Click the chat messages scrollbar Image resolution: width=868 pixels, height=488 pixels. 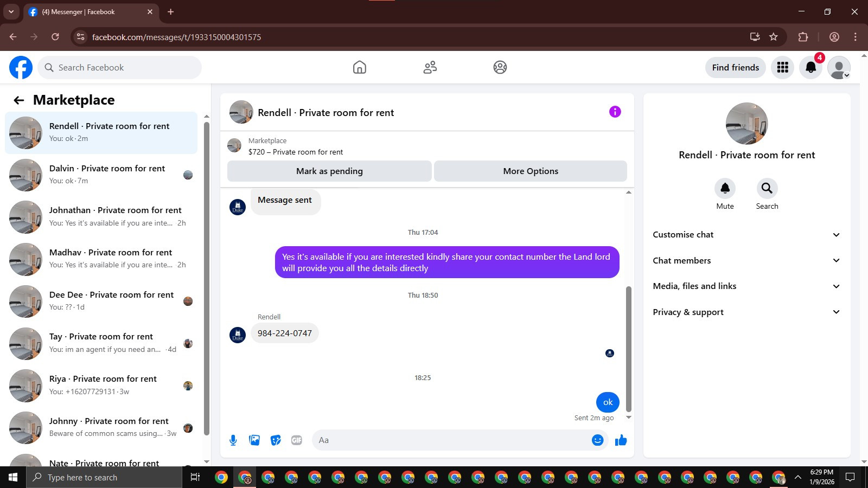coord(629,349)
